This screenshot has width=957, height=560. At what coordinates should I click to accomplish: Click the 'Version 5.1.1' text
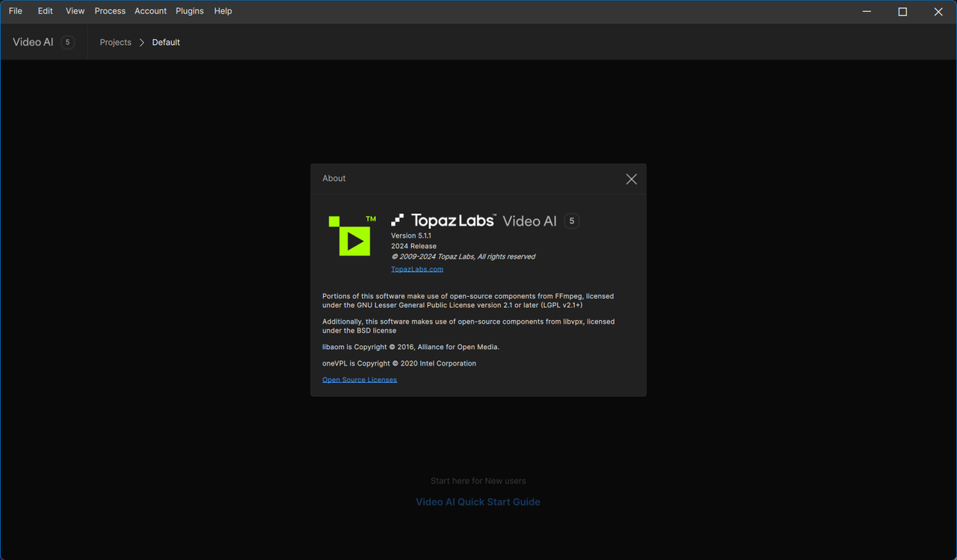(x=411, y=236)
